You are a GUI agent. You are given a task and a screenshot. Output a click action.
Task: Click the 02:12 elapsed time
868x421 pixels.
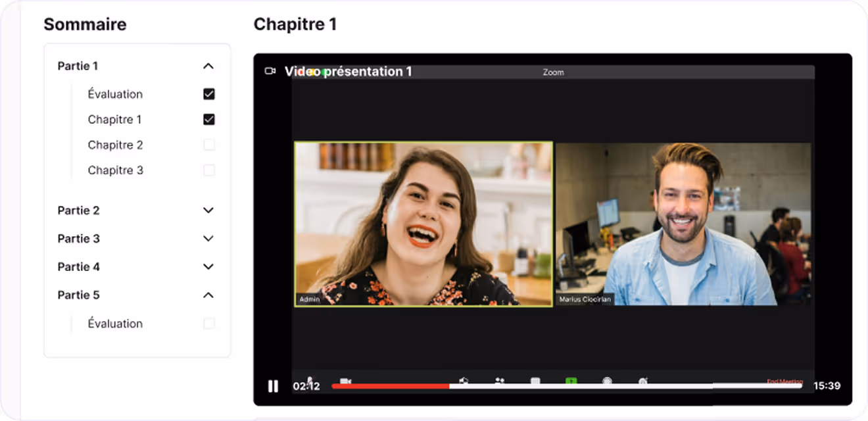(306, 386)
